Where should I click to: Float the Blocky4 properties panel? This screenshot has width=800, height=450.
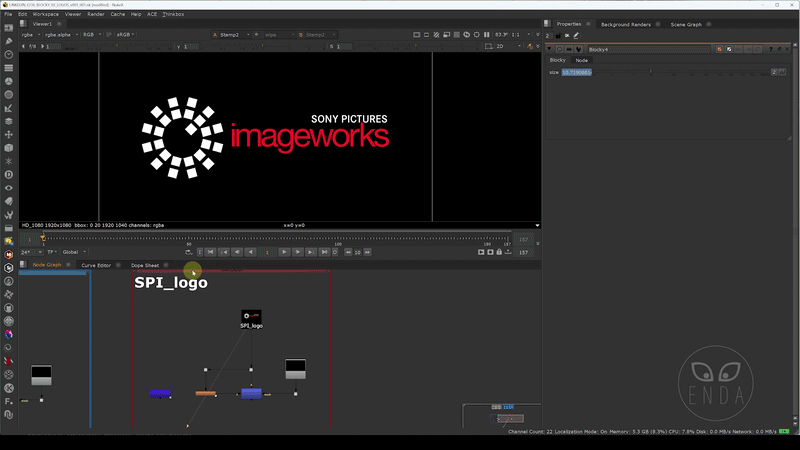(779, 49)
